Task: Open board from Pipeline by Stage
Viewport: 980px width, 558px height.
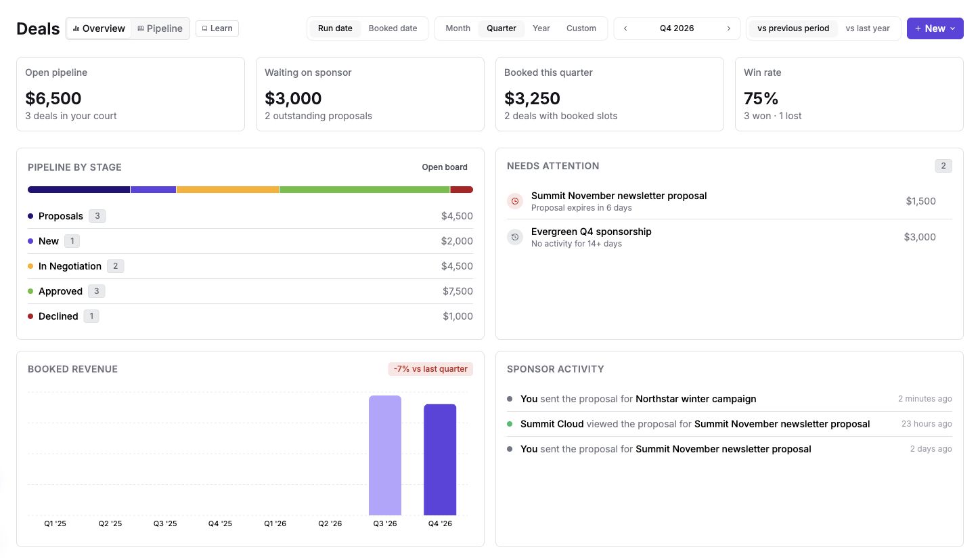Action: click(x=445, y=167)
